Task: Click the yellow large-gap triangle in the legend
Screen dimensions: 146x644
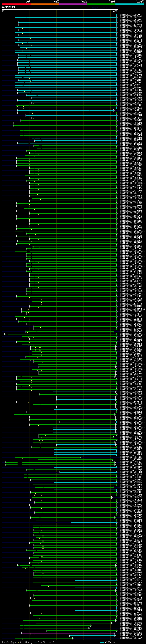Action: click(19, 642)
